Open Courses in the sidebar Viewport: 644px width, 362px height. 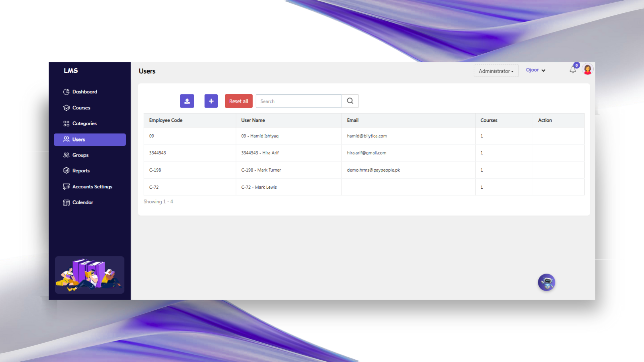click(81, 108)
